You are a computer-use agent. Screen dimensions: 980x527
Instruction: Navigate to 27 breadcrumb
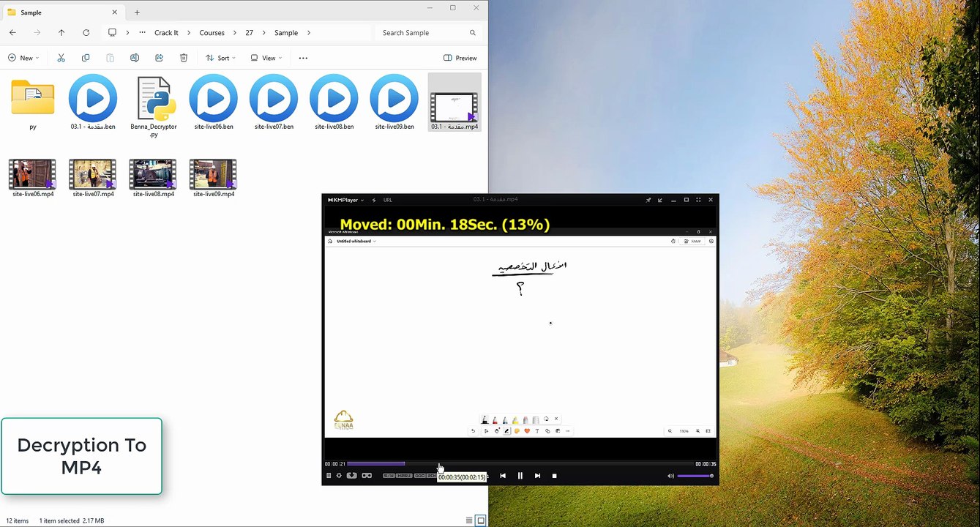click(250, 33)
